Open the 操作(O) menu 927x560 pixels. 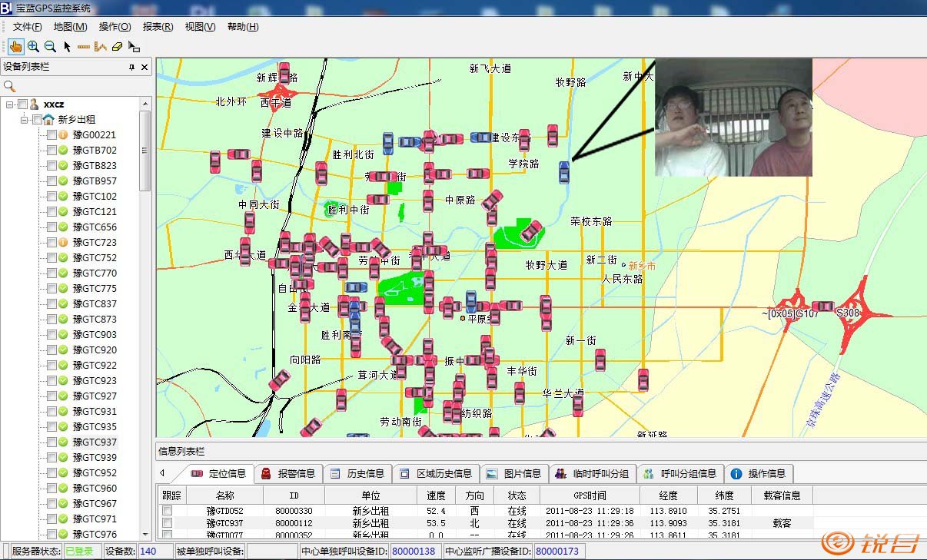[115, 27]
